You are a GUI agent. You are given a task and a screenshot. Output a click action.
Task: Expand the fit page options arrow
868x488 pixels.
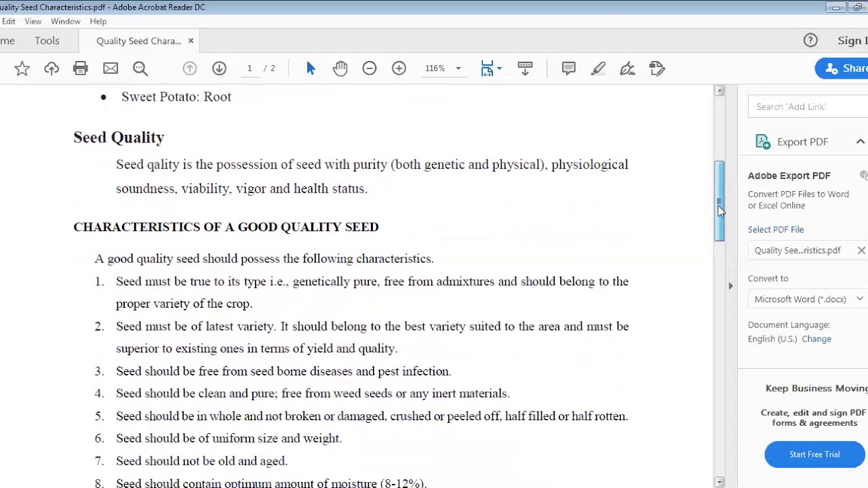coord(499,68)
